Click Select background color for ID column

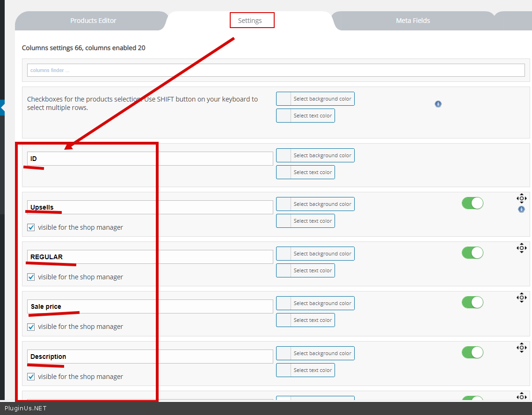(x=322, y=155)
